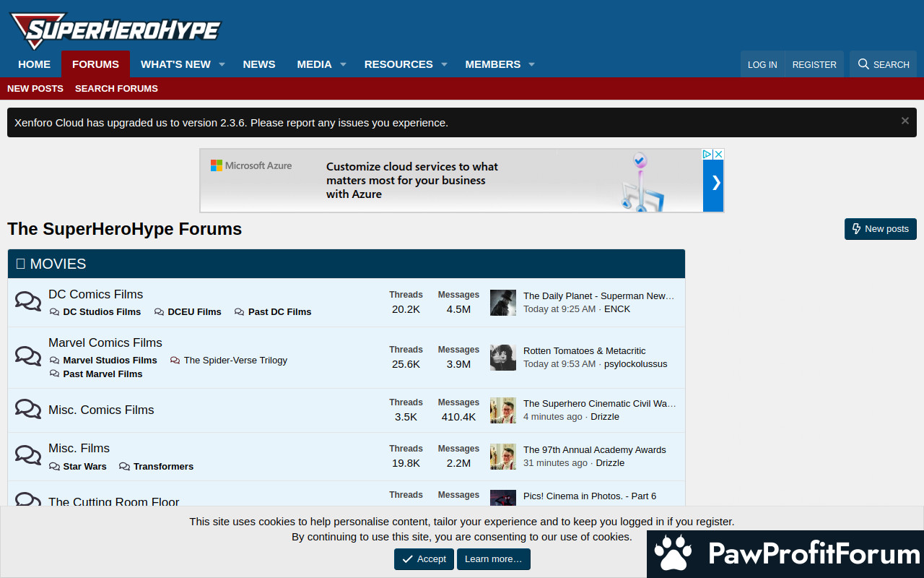Open the Misc. Films forum title
This screenshot has height=578, width=924.
[x=79, y=448]
